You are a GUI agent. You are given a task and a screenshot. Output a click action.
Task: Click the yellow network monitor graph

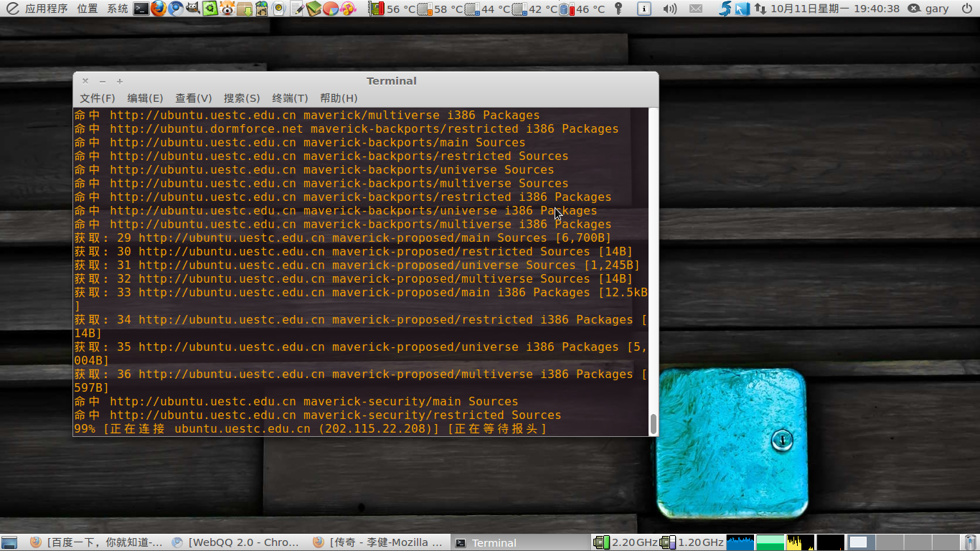point(801,542)
